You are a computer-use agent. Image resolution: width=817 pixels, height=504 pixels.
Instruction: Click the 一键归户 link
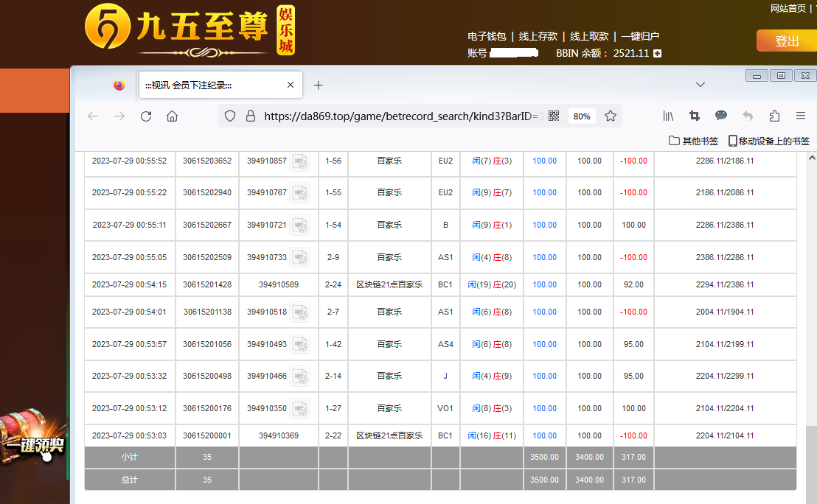point(640,36)
